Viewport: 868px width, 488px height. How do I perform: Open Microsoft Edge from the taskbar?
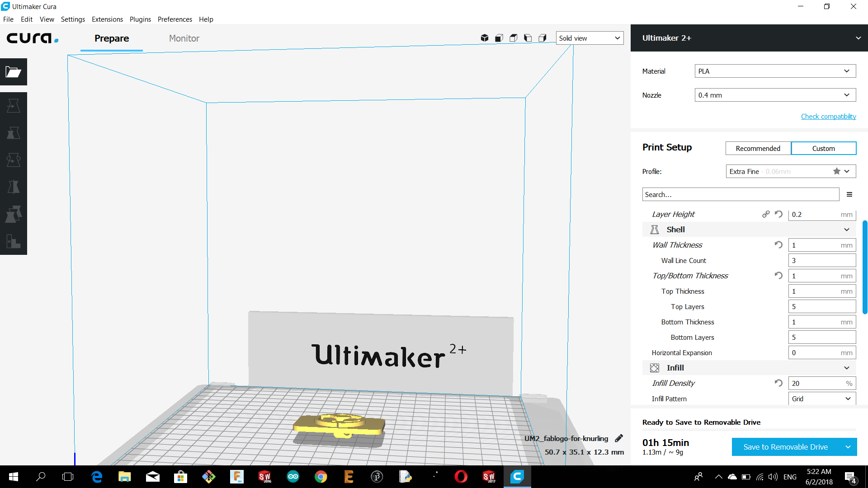(x=97, y=477)
